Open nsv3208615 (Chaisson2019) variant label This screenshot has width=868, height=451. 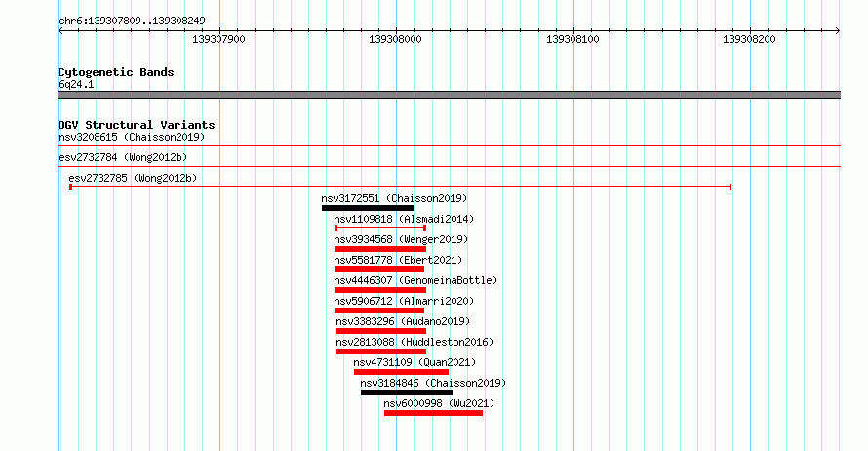[x=132, y=137]
